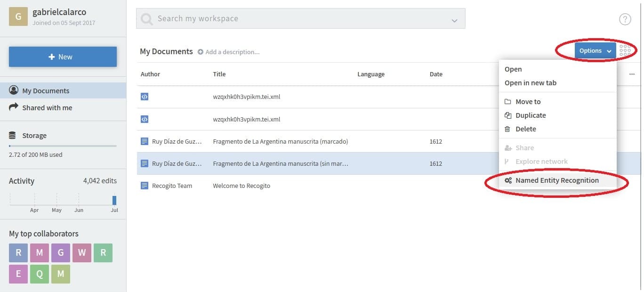Viewport: 644px width, 292px height.
Task: Click the Jul activity bar
Action: coord(114,200)
